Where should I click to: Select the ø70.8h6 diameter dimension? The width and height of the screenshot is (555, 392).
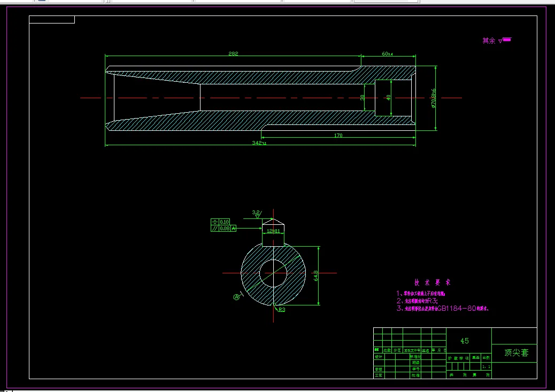point(433,98)
